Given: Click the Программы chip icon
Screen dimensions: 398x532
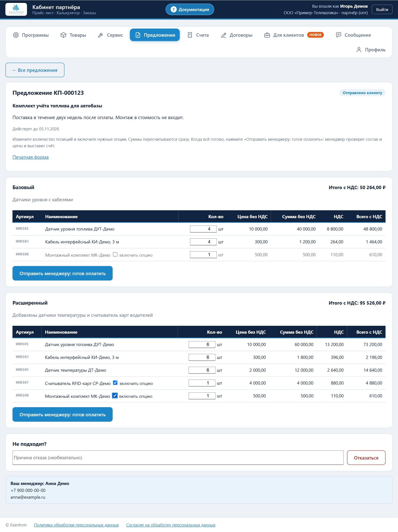Looking at the screenshot, I should [x=16, y=35].
